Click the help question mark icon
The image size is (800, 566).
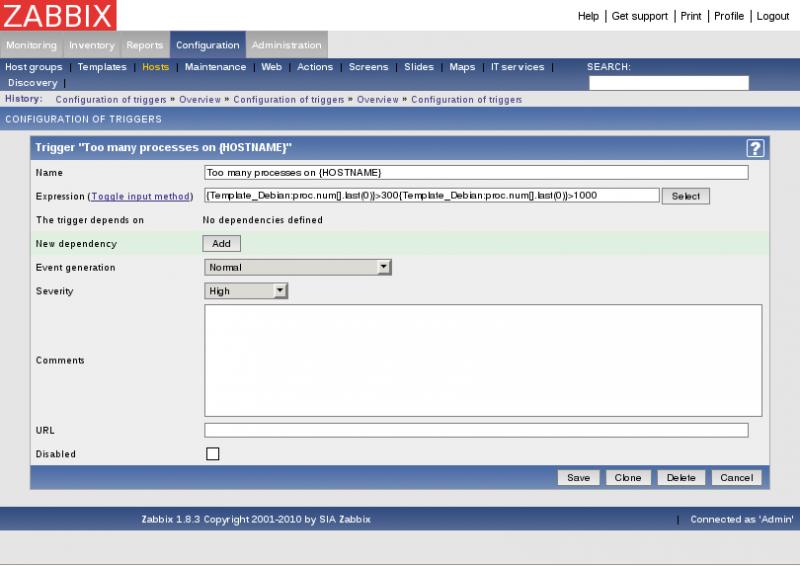755,148
